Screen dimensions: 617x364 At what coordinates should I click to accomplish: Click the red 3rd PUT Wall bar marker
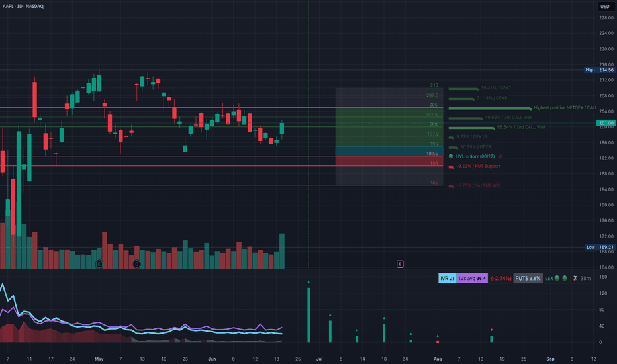(x=451, y=186)
